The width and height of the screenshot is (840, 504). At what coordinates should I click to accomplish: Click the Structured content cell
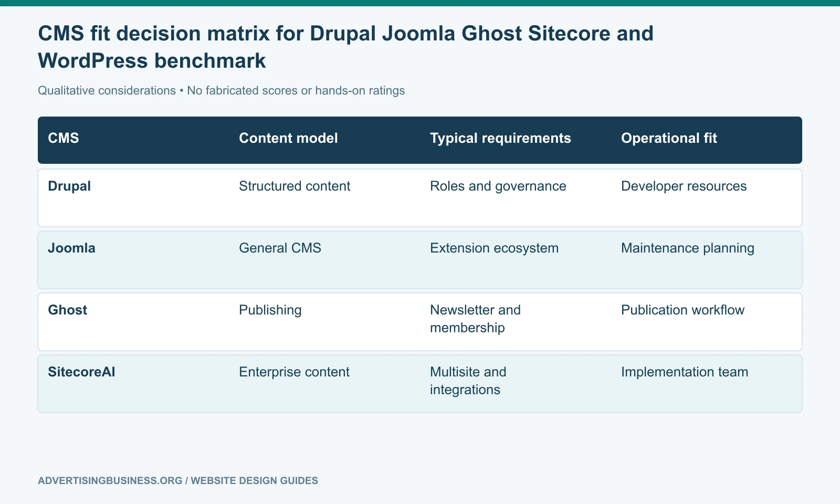point(295,186)
